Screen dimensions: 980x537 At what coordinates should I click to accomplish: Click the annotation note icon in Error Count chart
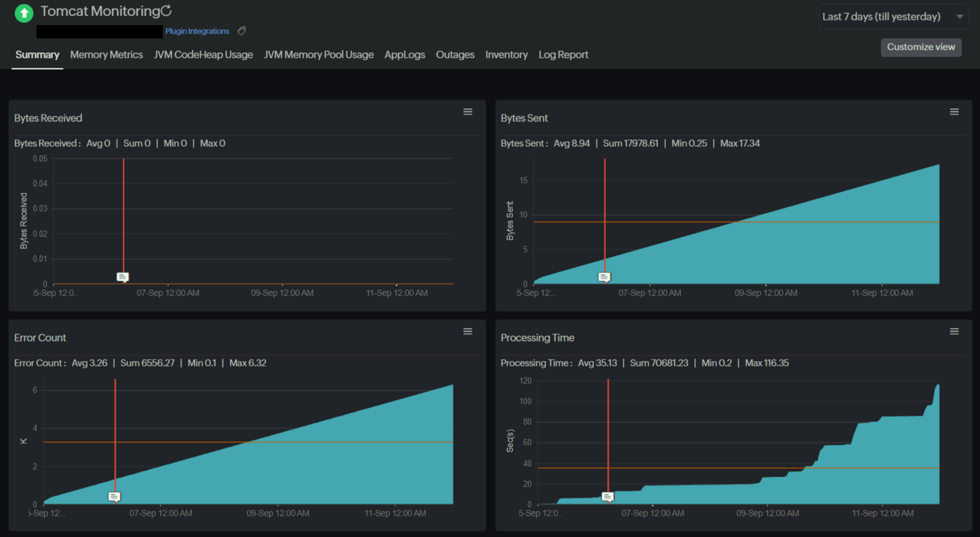[114, 497]
